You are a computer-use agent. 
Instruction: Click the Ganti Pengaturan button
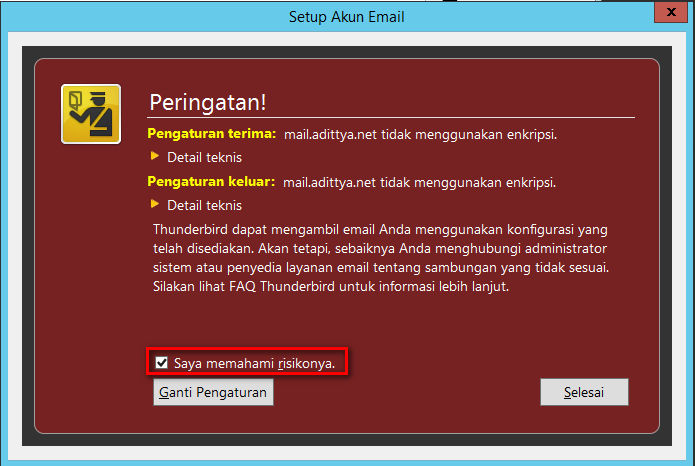(213, 392)
